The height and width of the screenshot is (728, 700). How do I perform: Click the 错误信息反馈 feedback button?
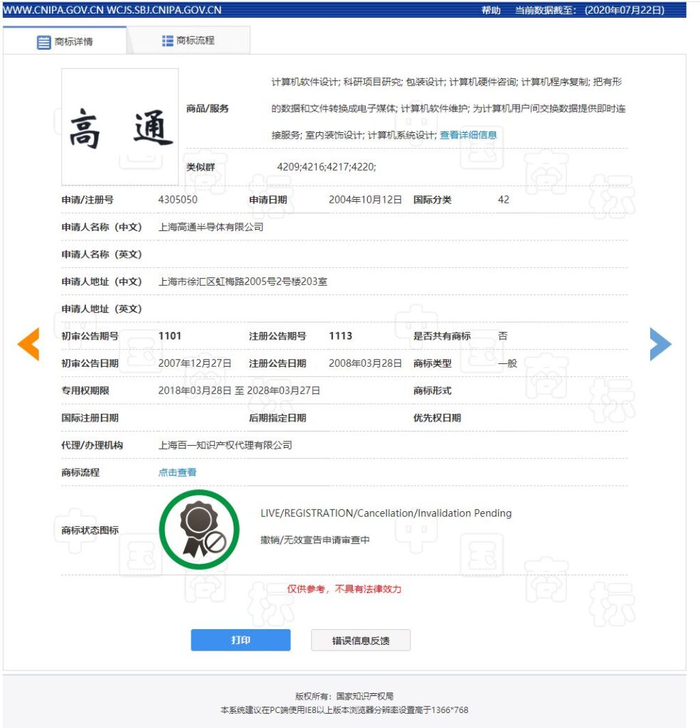(361, 641)
